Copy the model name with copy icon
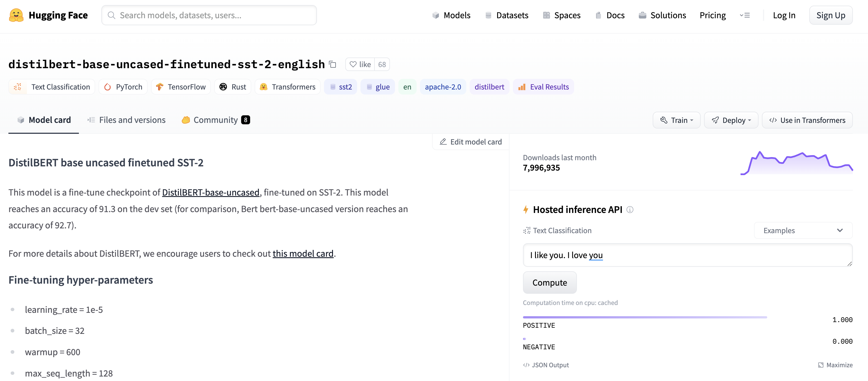This screenshot has height=381, width=868. tap(333, 64)
